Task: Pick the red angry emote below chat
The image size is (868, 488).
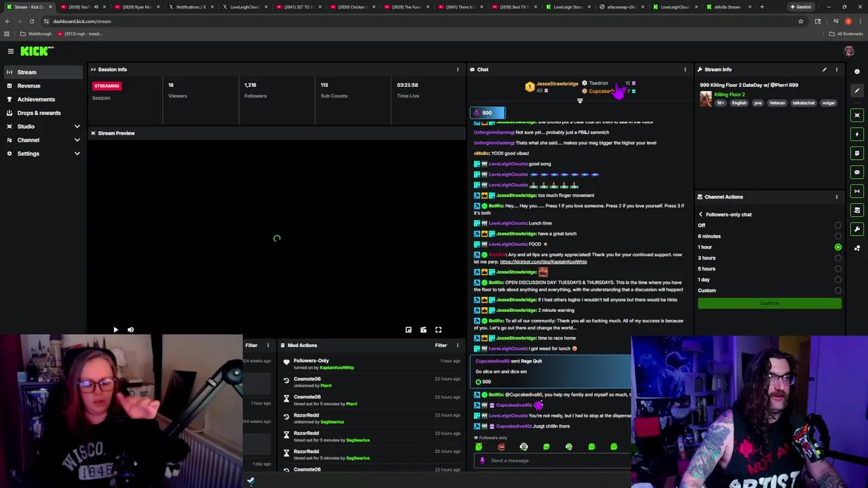Action: coord(501,447)
